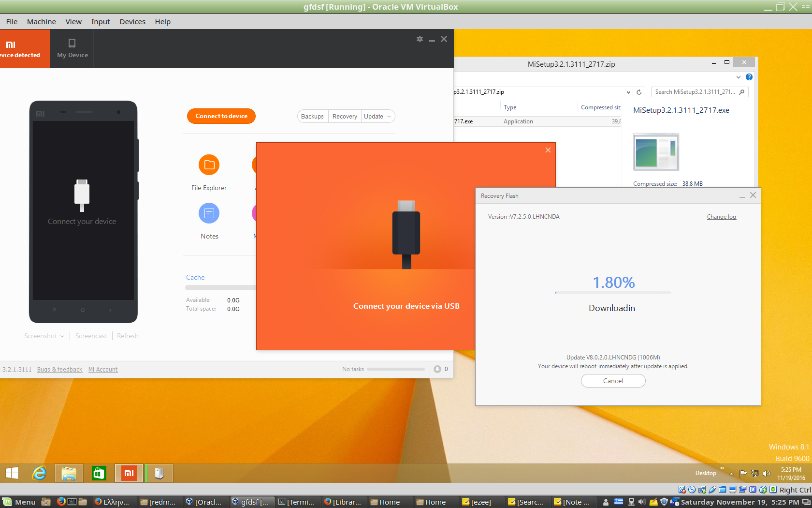The image size is (812, 508).
Task: Open the Windows Start button
Action: tap(12, 473)
